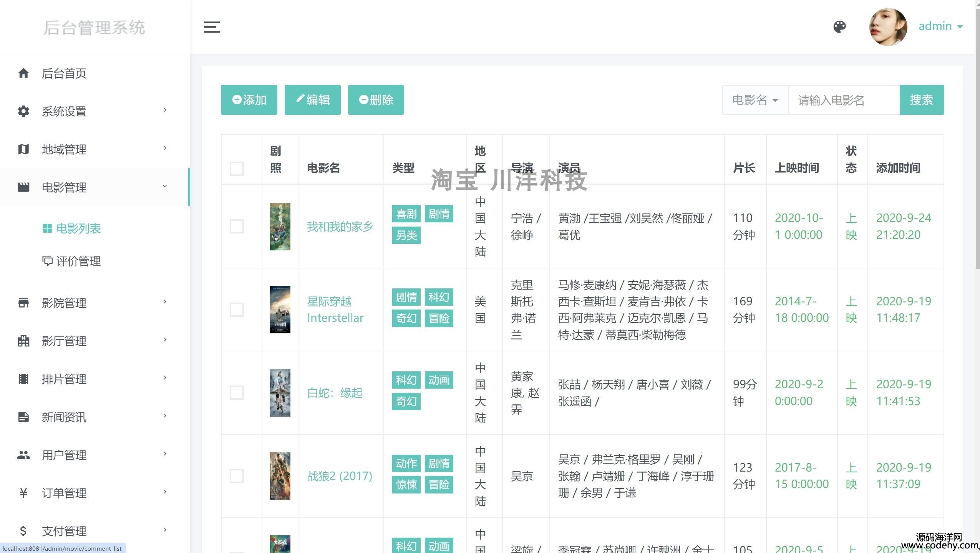Click the home icon beside 后台首页
The height and width of the screenshot is (553, 980).
pos(23,73)
